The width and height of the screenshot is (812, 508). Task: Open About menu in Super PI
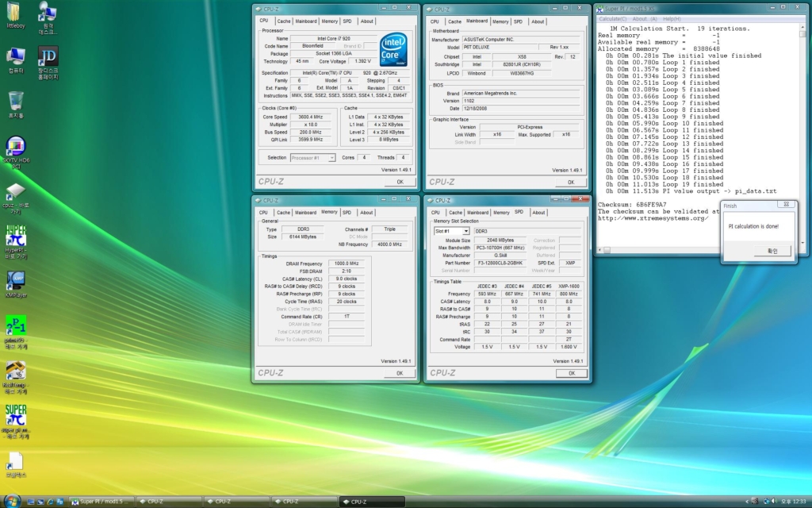[x=645, y=19]
